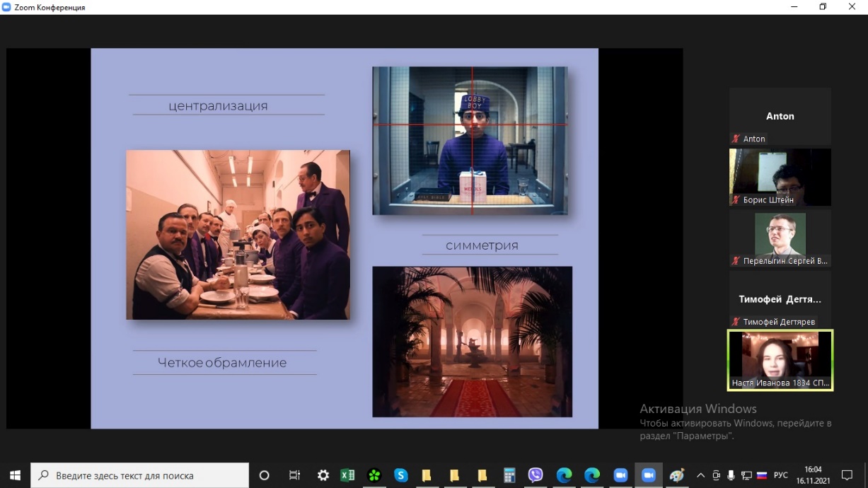Click the name label "Тимофей Дегтярев"
The width and height of the screenshot is (868, 488).
[x=779, y=322]
